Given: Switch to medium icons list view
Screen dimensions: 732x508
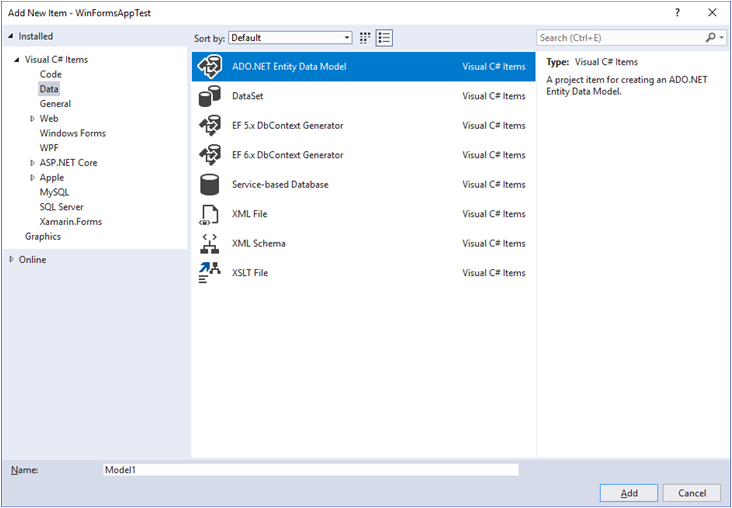Looking at the screenshot, I should click(385, 38).
